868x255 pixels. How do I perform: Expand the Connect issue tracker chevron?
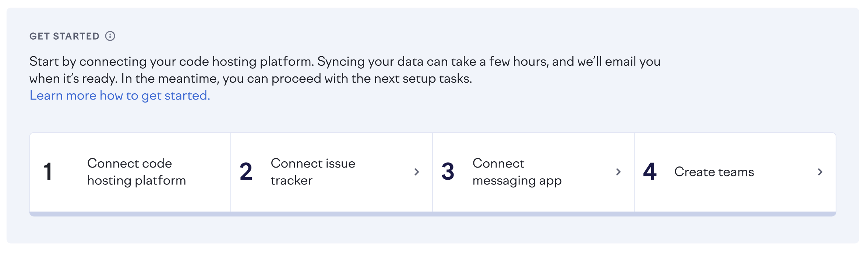[x=416, y=172]
